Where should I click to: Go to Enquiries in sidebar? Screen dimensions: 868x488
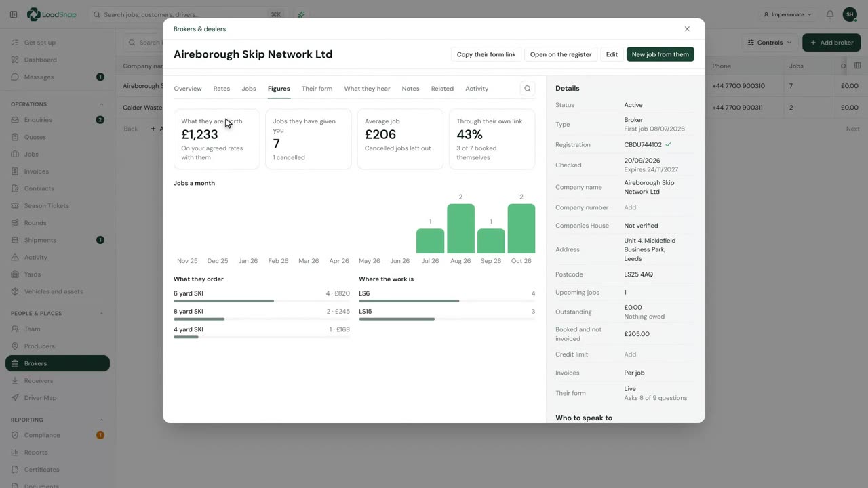(57, 120)
